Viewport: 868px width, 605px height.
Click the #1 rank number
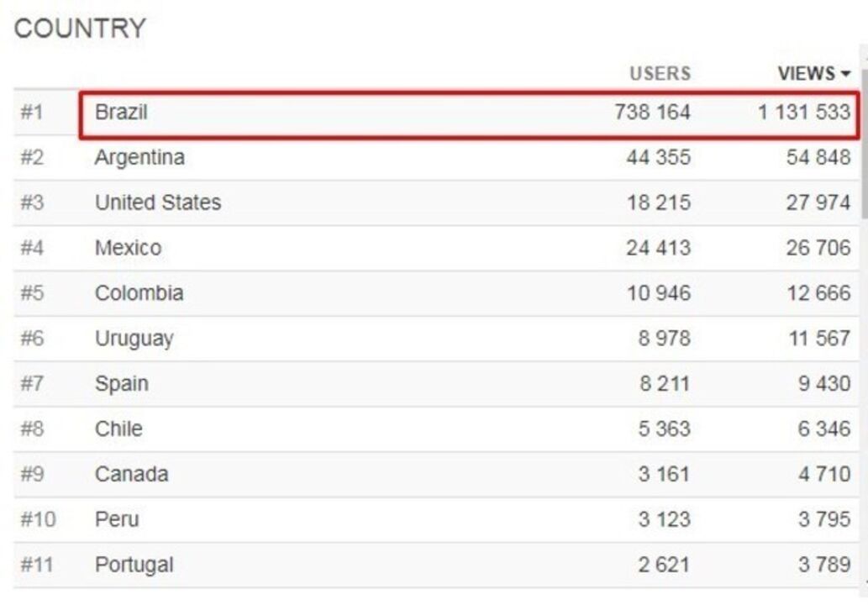32,112
